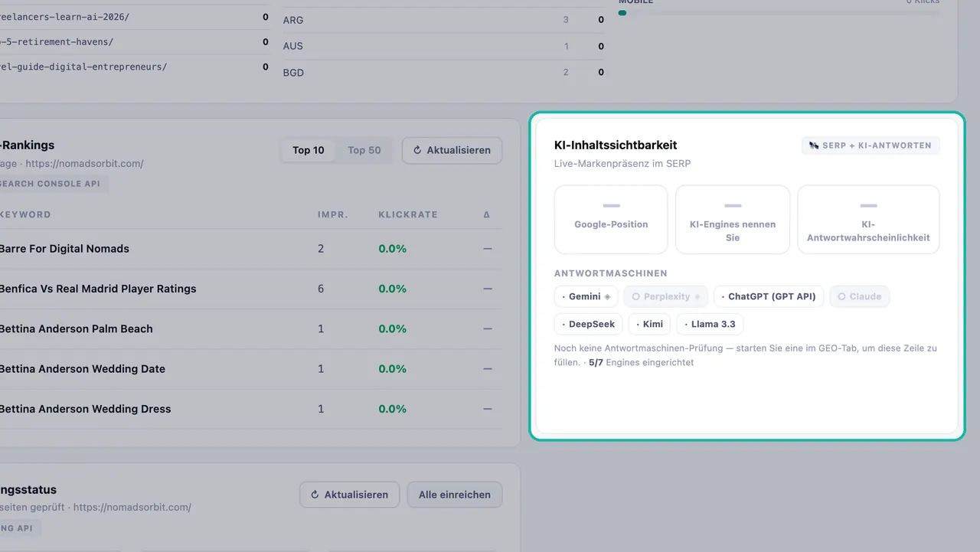This screenshot has width=980, height=552.
Task: Select the DeepSeek engine chip
Action: pos(589,324)
